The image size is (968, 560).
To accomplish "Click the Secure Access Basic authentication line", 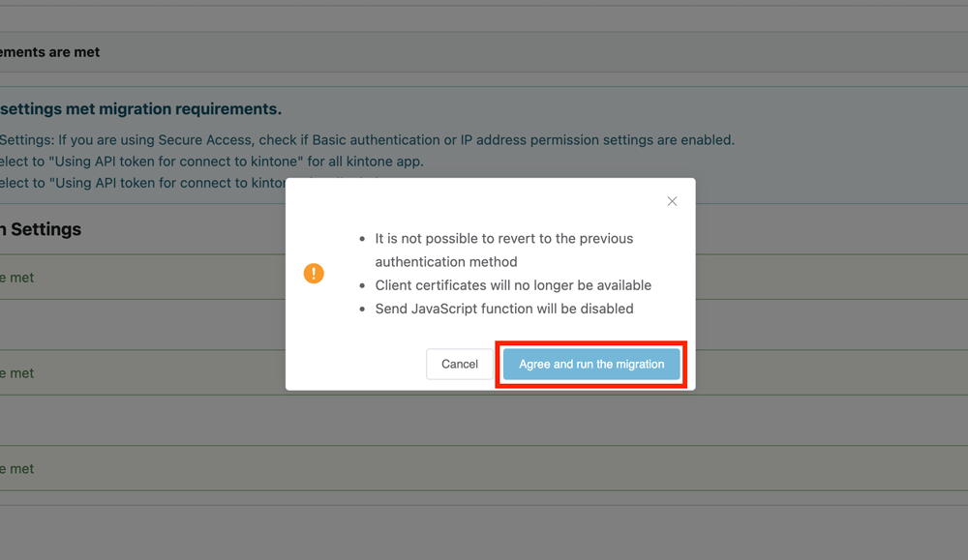I will [367, 140].
